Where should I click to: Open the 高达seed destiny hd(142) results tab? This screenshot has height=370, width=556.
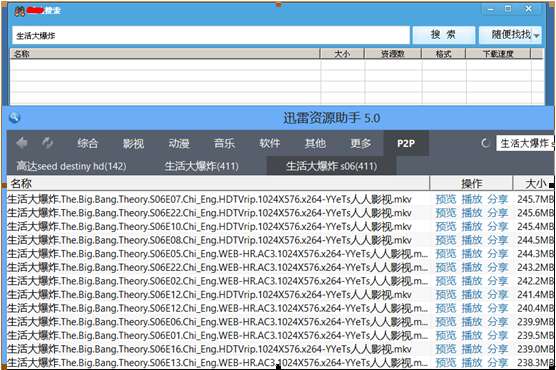tap(71, 166)
